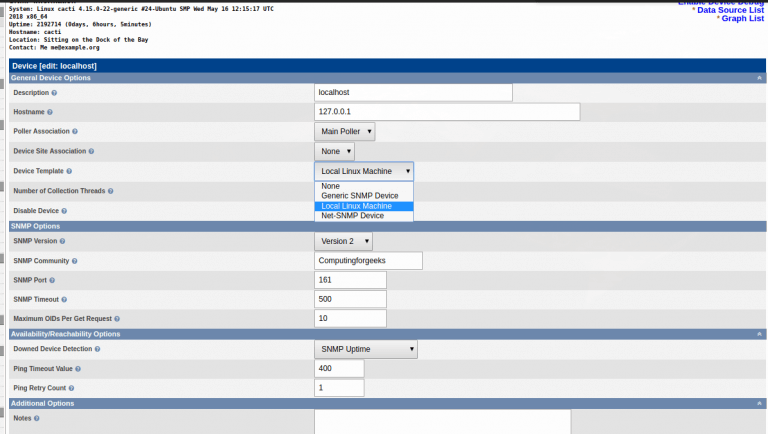Open the Poller Association dropdown
Viewport: 768px width, 434px height.
[x=345, y=131]
